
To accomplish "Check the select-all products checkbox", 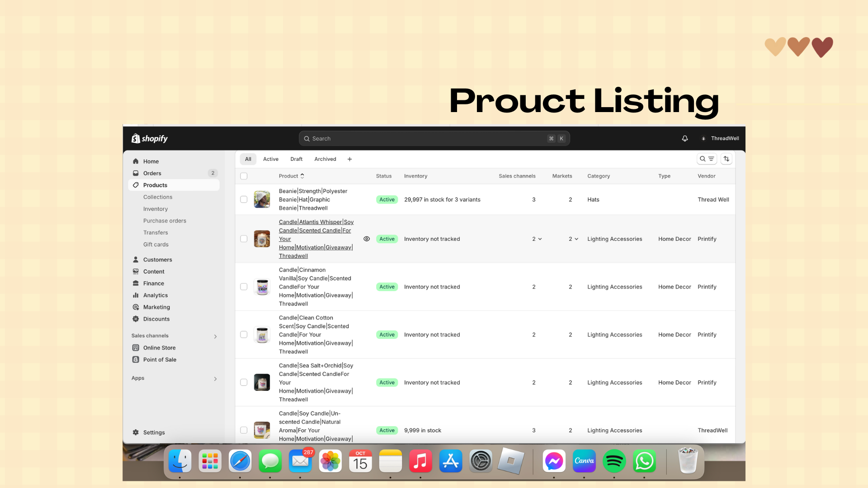I will [x=244, y=176].
